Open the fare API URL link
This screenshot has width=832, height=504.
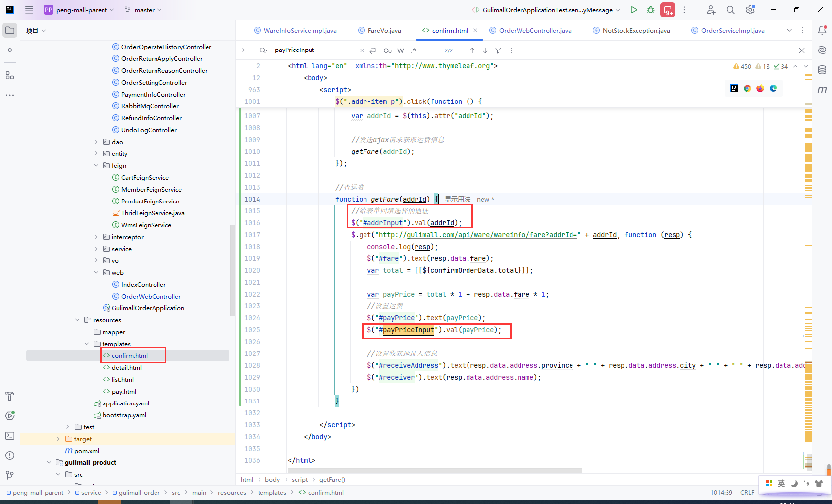pyautogui.click(x=478, y=235)
